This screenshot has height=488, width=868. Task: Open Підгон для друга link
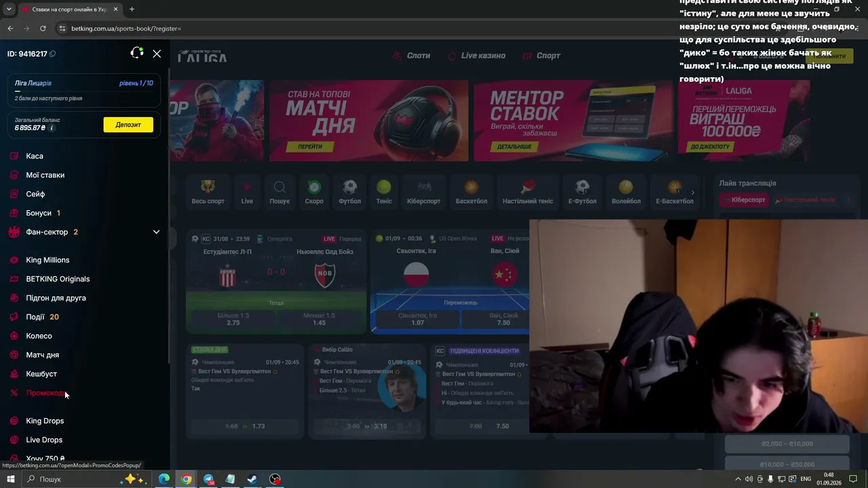pyautogui.click(x=56, y=298)
